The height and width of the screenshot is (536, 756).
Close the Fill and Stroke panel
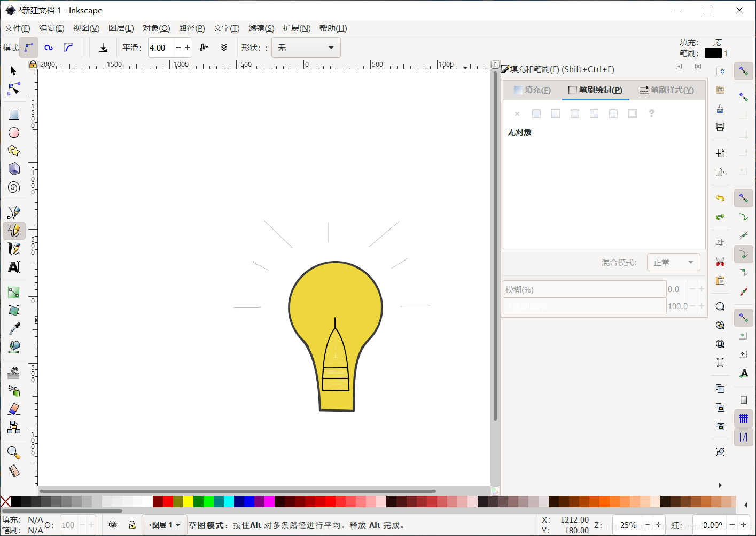tap(698, 67)
